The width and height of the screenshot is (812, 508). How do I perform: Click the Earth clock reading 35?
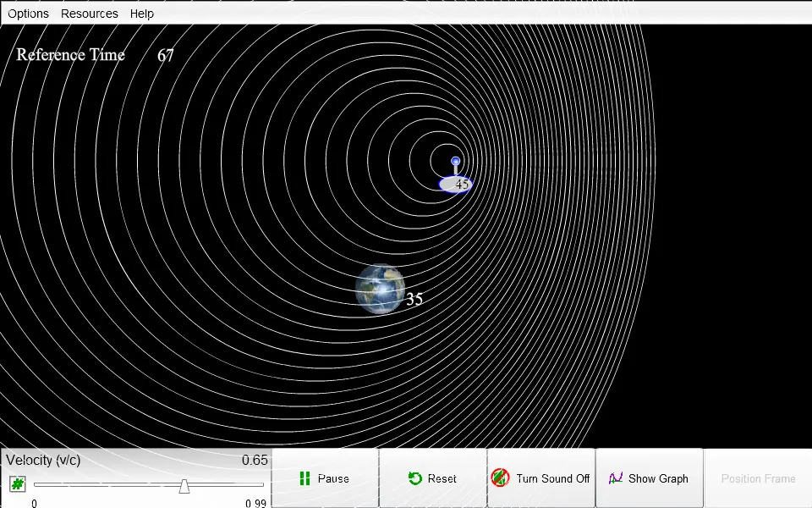[x=414, y=299]
